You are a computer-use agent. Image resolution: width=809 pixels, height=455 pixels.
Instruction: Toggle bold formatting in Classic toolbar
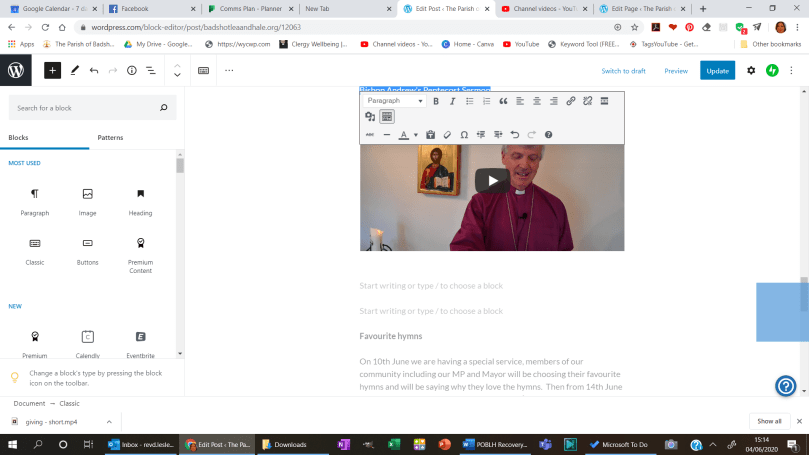tap(435, 101)
